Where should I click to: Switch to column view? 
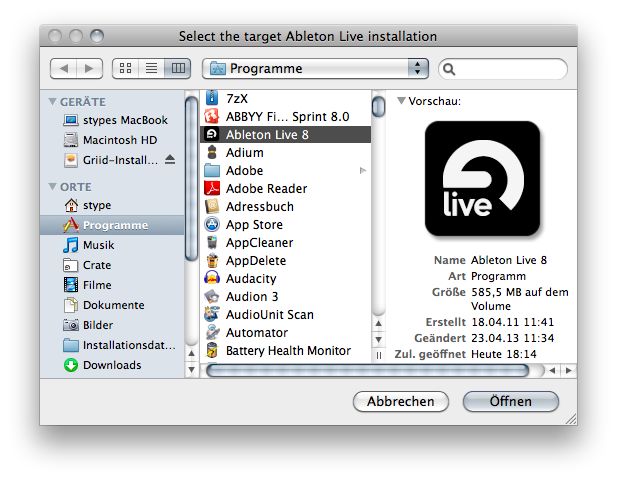[178, 68]
